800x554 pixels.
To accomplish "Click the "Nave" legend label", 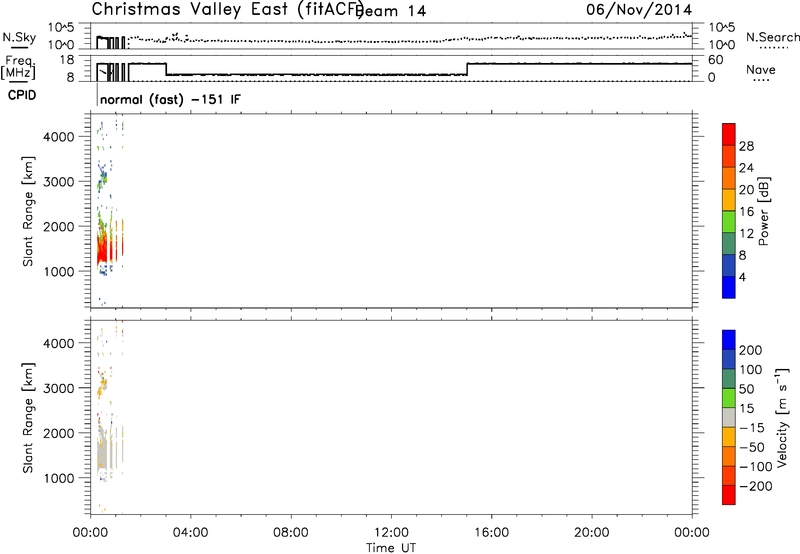I will 761,70.
